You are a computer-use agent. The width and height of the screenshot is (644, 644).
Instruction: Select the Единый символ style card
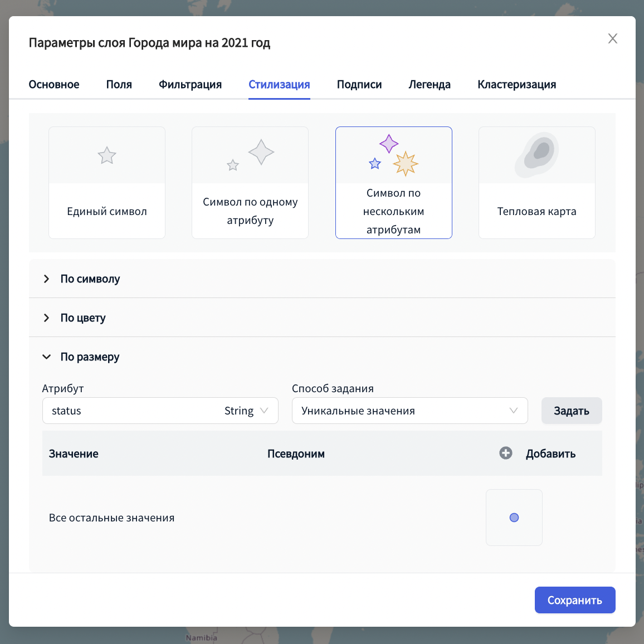point(107,183)
